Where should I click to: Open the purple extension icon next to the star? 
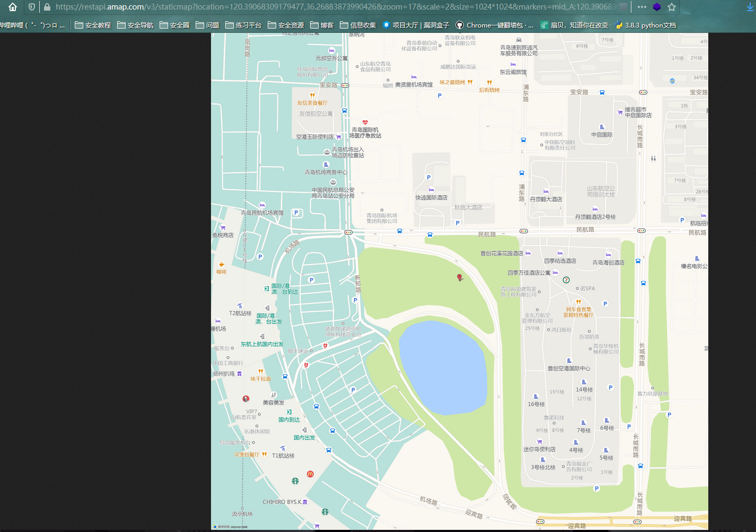click(657, 8)
